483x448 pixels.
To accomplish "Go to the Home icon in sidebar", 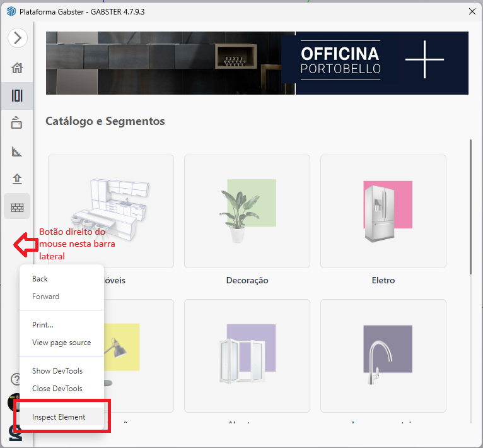I will coord(17,68).
